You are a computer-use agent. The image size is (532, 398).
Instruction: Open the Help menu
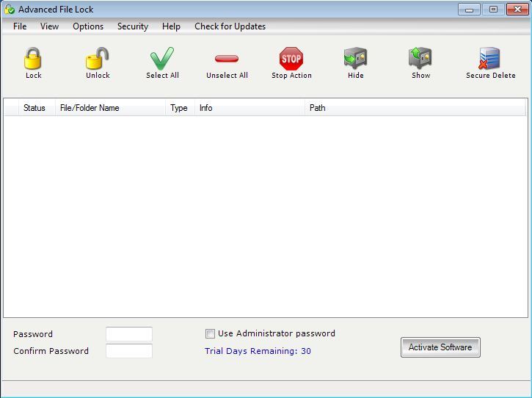pos(171,26)
